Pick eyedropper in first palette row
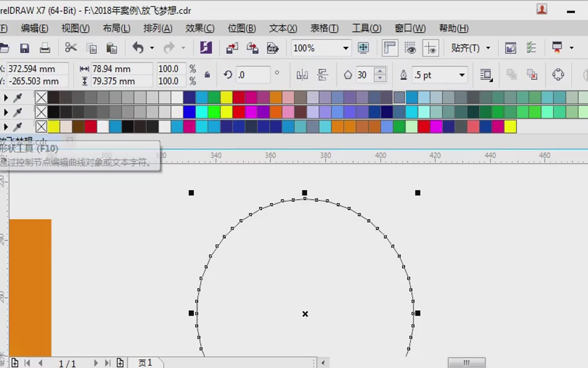The image size is (588, 368). (18, 98)
